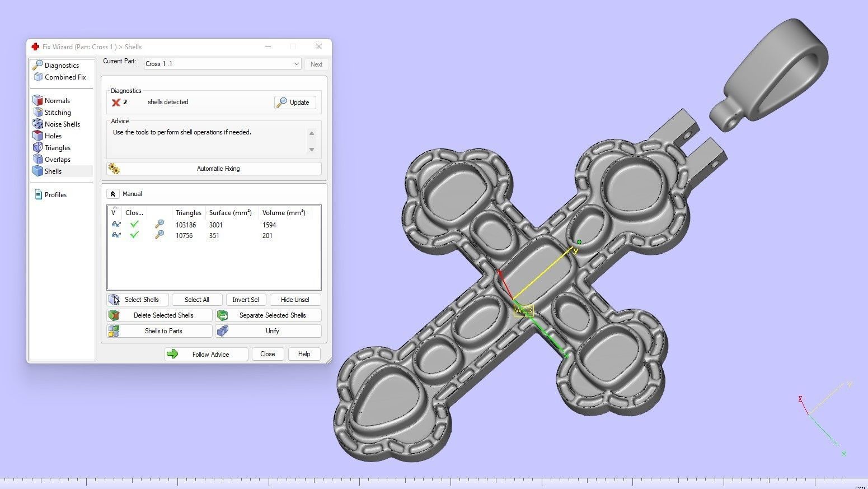This screenshot has width=868, height=489.
Task: Select the volume value 201 cell
Action: click(267, 236)
